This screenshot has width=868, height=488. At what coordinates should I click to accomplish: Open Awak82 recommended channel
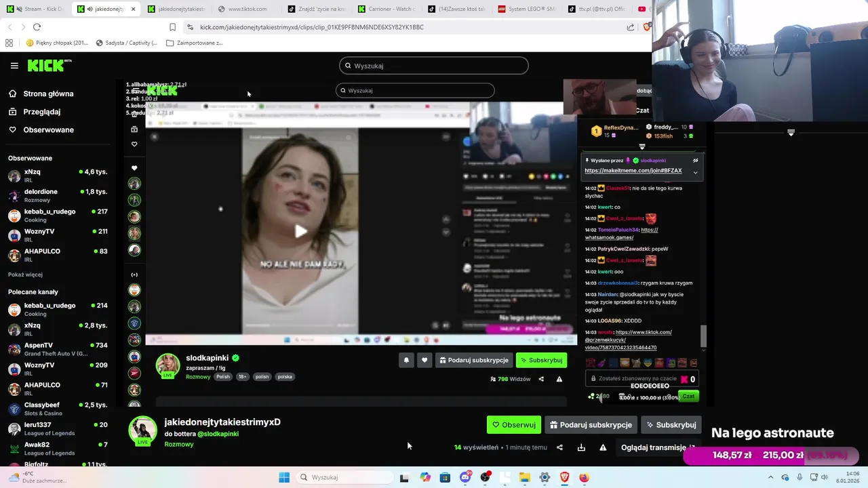(x=58, y=448)
